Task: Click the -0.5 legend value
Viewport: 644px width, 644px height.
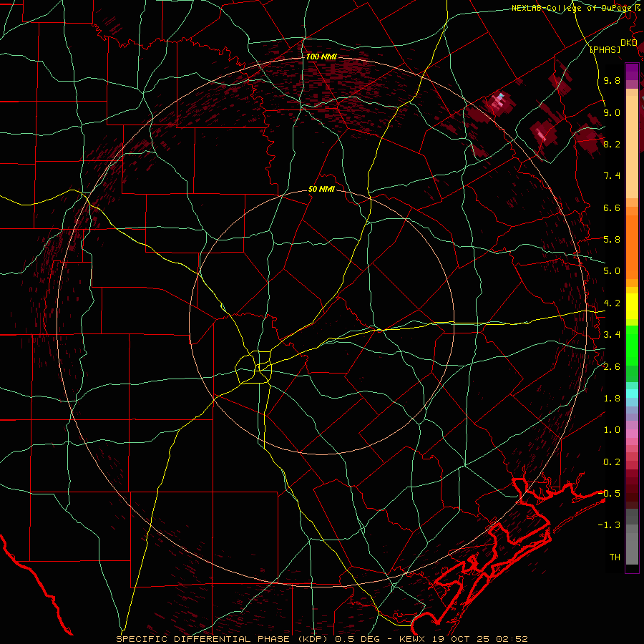Action: (x=610, y=493)
